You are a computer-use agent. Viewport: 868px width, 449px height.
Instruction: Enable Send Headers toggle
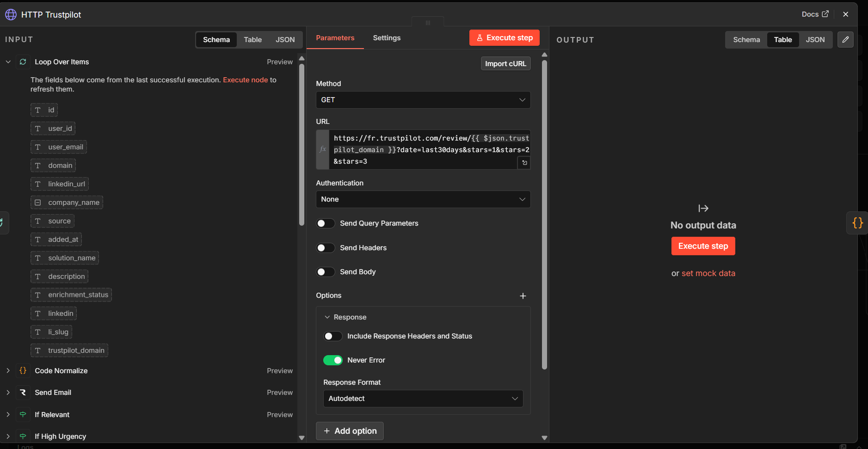pyautogui.click(x=326, y=248)
